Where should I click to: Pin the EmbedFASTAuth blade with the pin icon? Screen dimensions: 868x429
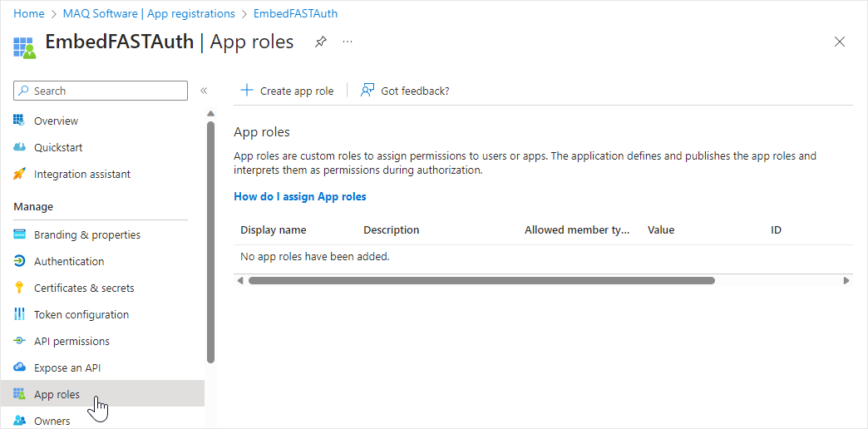(321, 42)
